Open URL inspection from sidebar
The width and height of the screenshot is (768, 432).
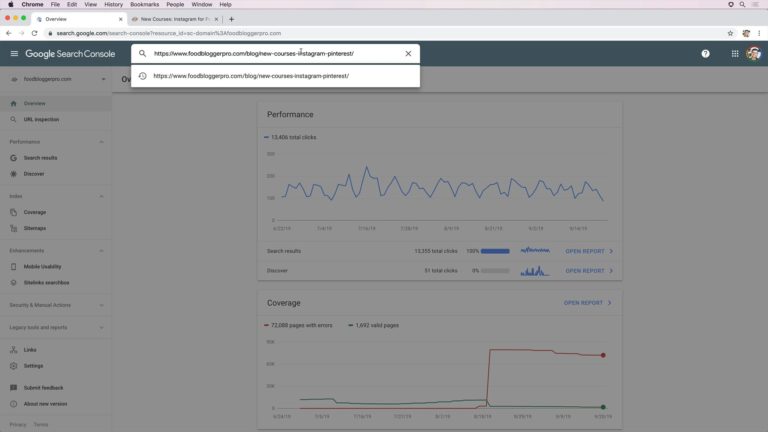[55, 120]
